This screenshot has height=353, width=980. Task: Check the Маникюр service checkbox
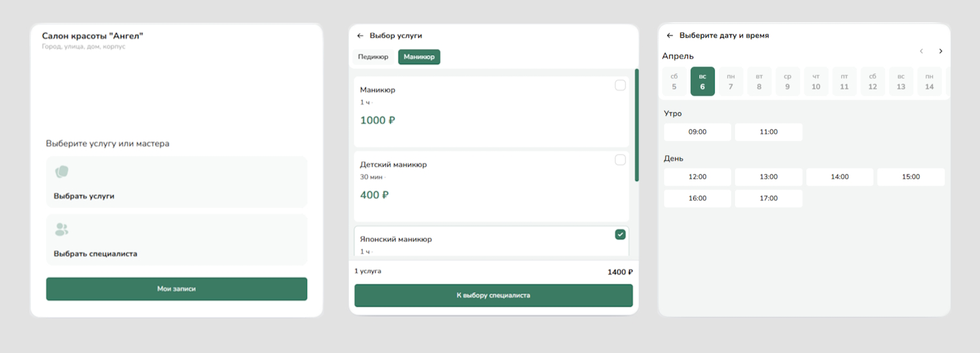620,85
